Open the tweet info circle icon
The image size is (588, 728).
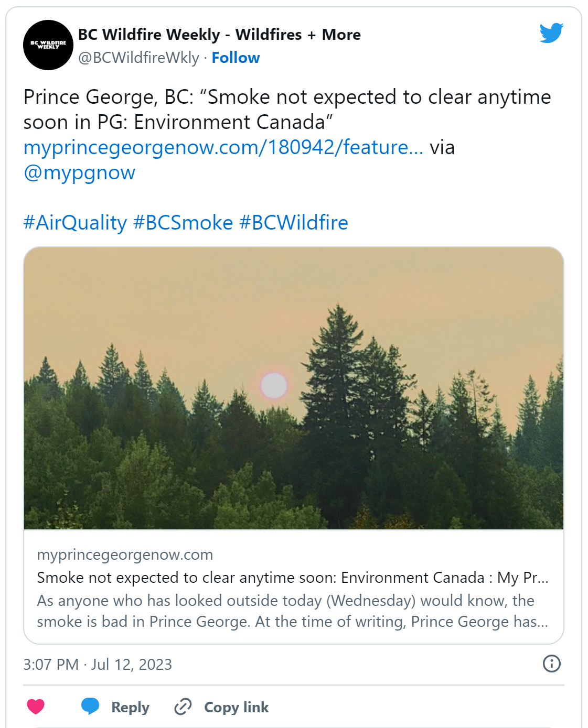pyautogui.click(x=551, y=664)
